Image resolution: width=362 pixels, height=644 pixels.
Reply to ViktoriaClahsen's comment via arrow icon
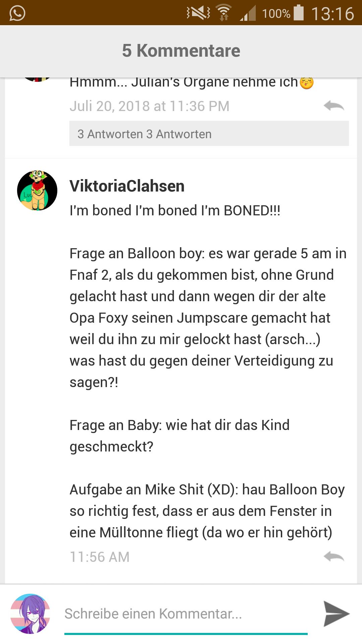click(x=334, y=556)
